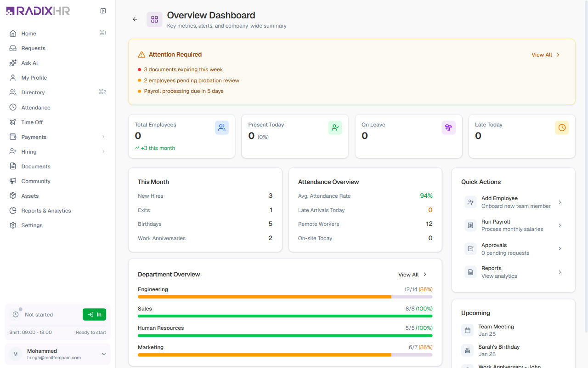Click 'Payroll processing due in 5 days' alert
This screenshot has height=368, width=588.
(x=184, y=91)
